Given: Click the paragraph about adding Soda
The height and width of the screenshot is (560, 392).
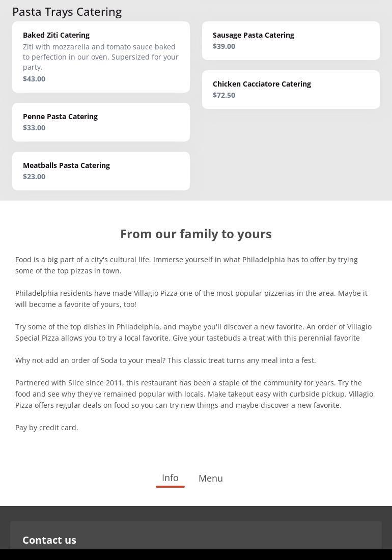Looking at the screenshot, I should 165,360.
